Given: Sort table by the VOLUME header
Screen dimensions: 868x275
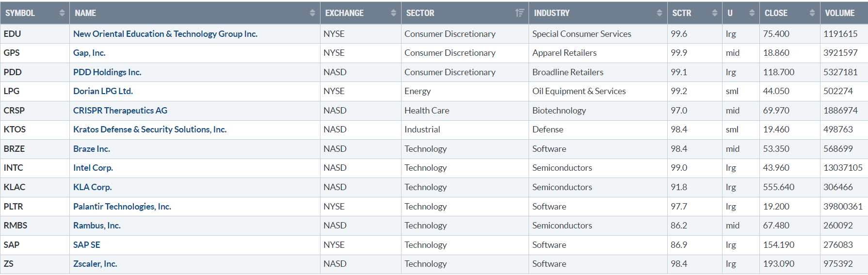Looking at the screenshot, I should tap(840, 13).
